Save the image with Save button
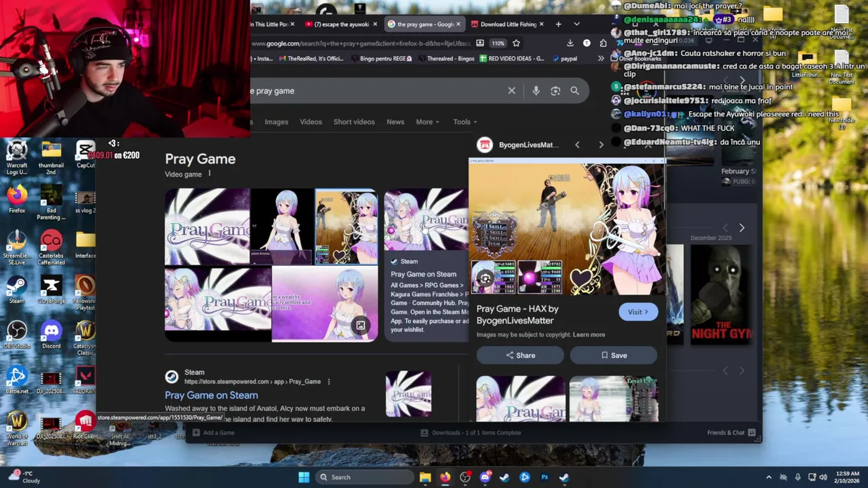Screen dimensions: 868x488 [614, 355]
